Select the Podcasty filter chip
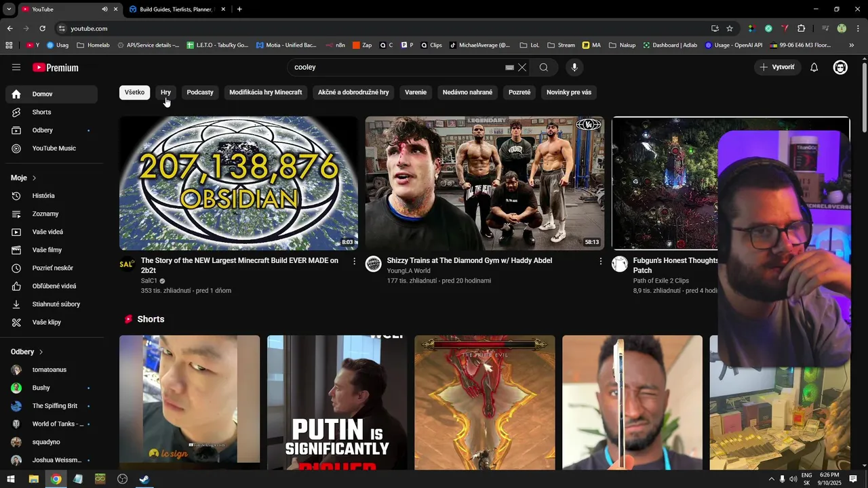Image resolution: width=868 pixels, height=488 pixels. coord(200,92)
